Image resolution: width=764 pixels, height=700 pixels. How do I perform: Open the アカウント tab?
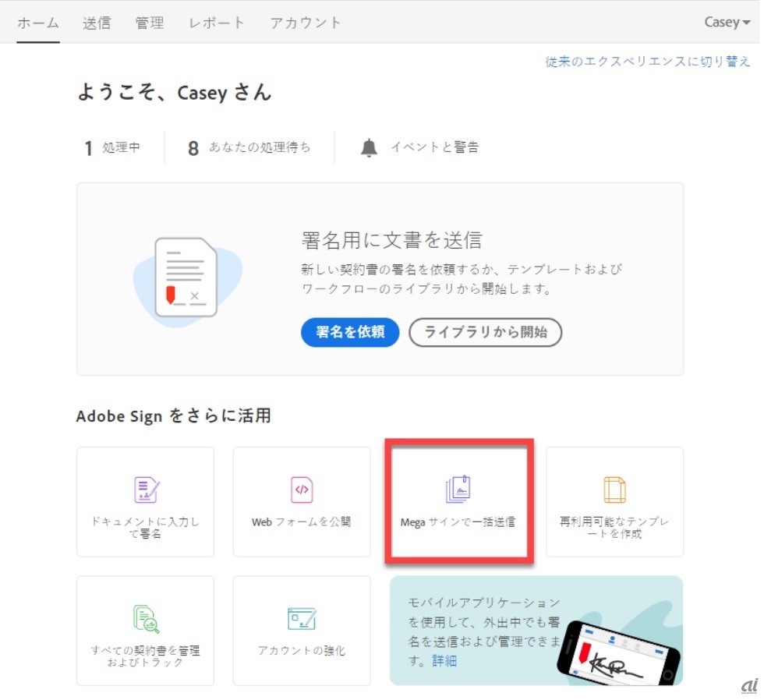pyautogui.click(x=305, y=23)
